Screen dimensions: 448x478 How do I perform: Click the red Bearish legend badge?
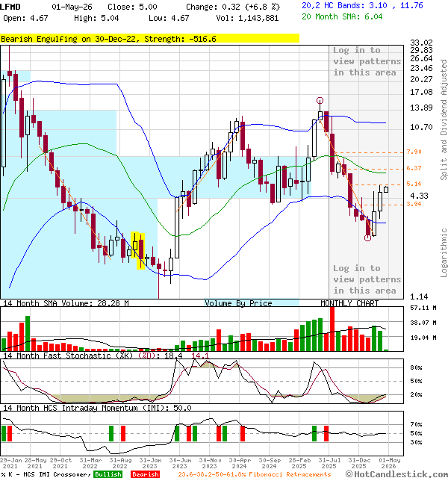click(x=145, y=474)
